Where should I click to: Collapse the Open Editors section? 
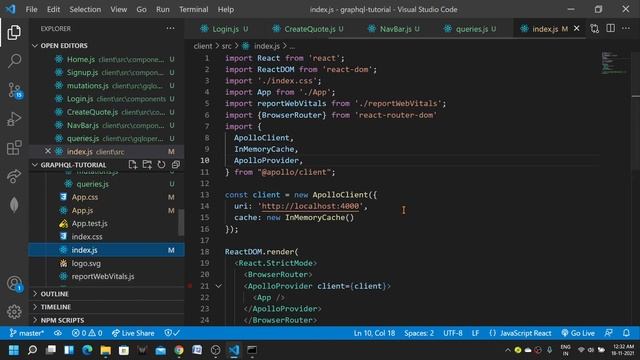(x=107, y=45)
